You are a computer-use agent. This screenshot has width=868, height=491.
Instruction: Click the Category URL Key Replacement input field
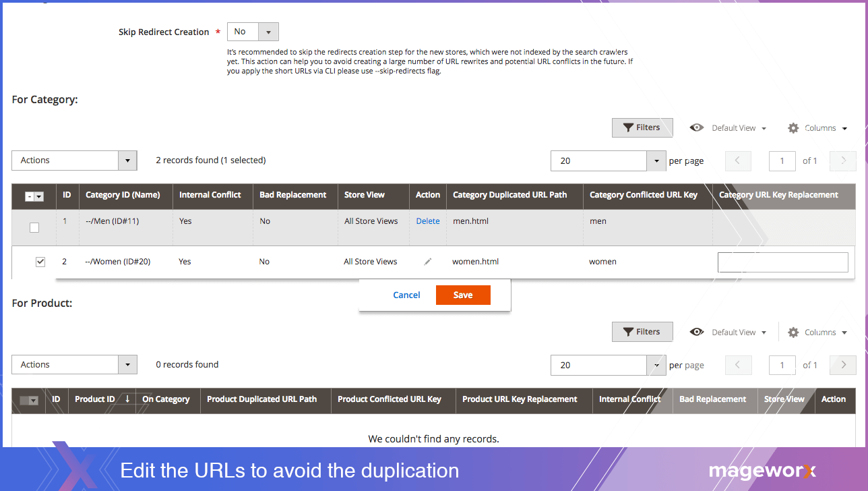[x=782, y=262]
